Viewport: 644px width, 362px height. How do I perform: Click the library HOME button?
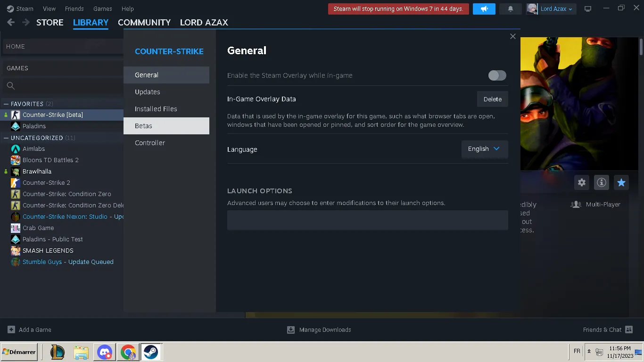(63, 46)
